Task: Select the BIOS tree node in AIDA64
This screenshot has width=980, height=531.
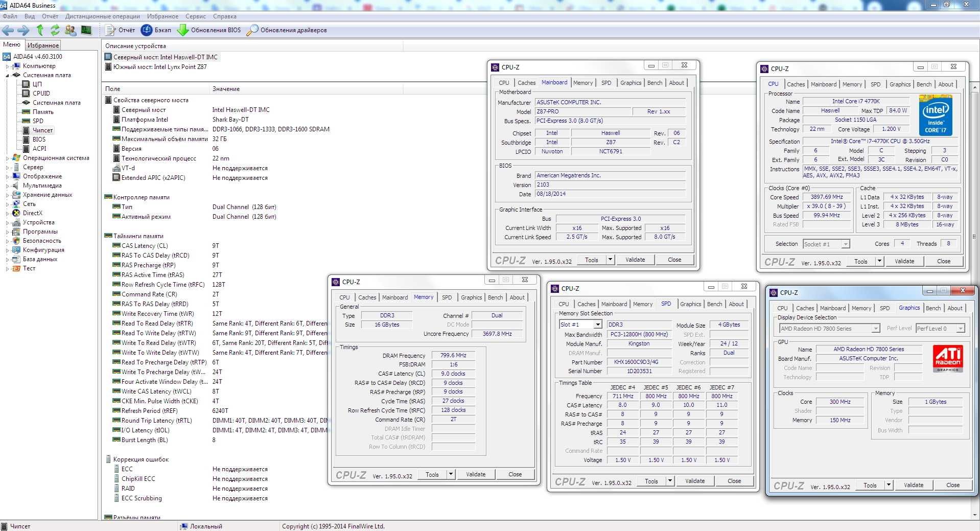Action: [x=39, y=140]
